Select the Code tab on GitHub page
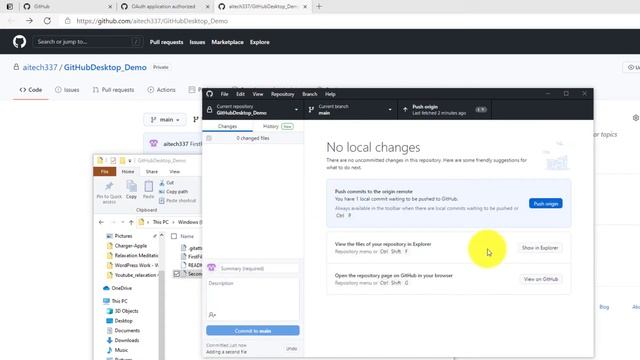640x360 pixels. pos(31,90)
